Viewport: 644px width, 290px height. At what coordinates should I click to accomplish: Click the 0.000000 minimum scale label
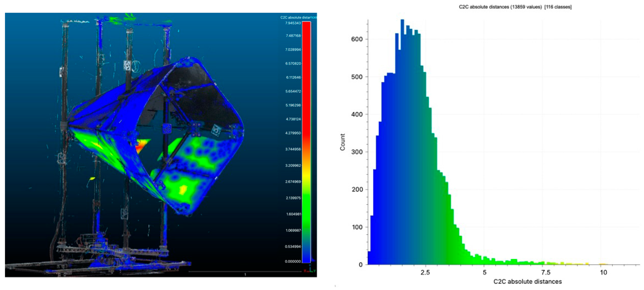[293, 261]
